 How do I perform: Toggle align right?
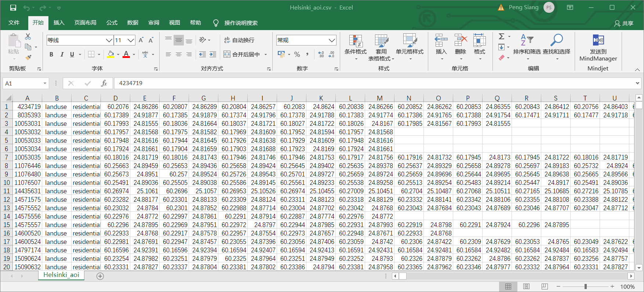[189, 54]
